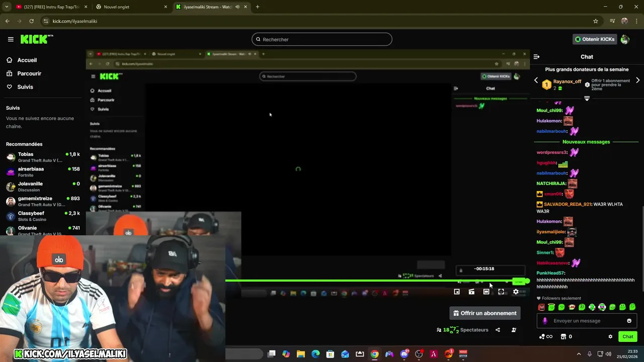
Task: Share the stream via share icon
Action: click(498, 330)
